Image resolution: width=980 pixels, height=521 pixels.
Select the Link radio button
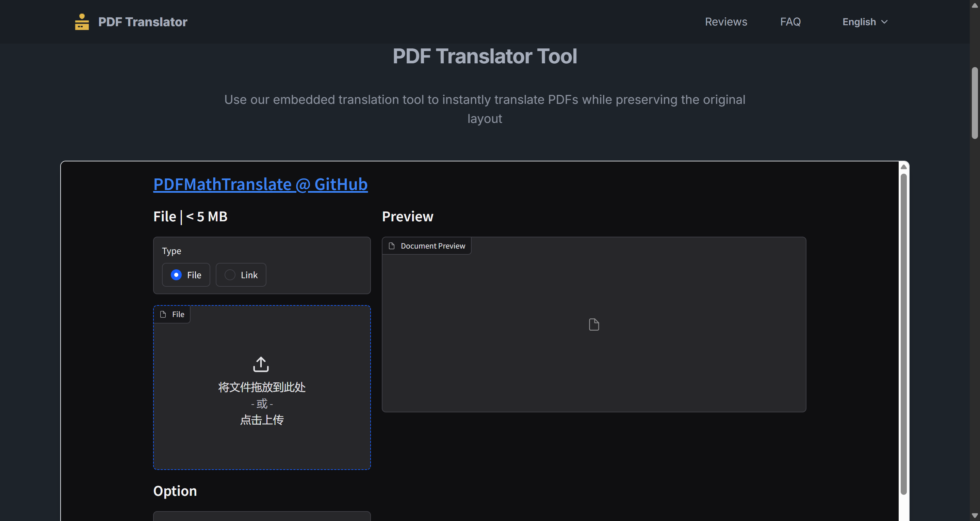230,275
